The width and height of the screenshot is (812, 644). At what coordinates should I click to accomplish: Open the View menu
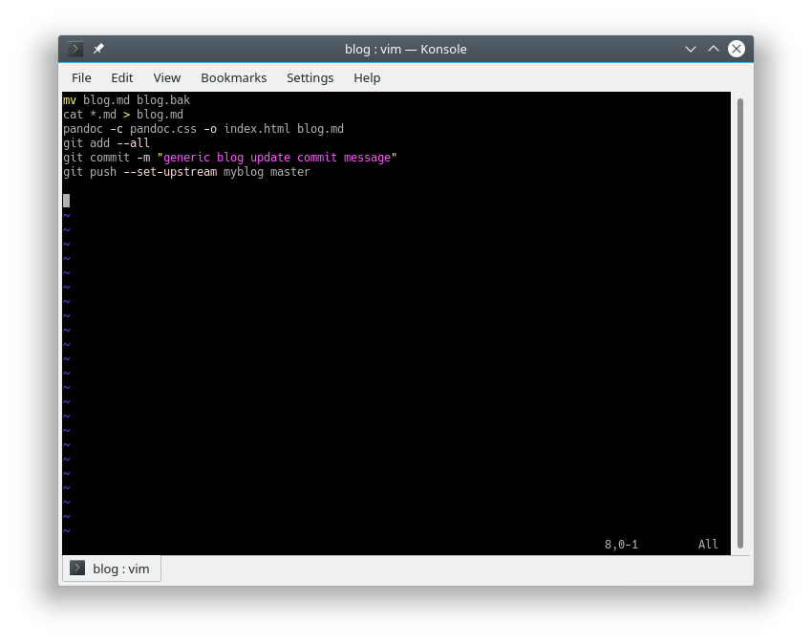[x=167, y=77]
